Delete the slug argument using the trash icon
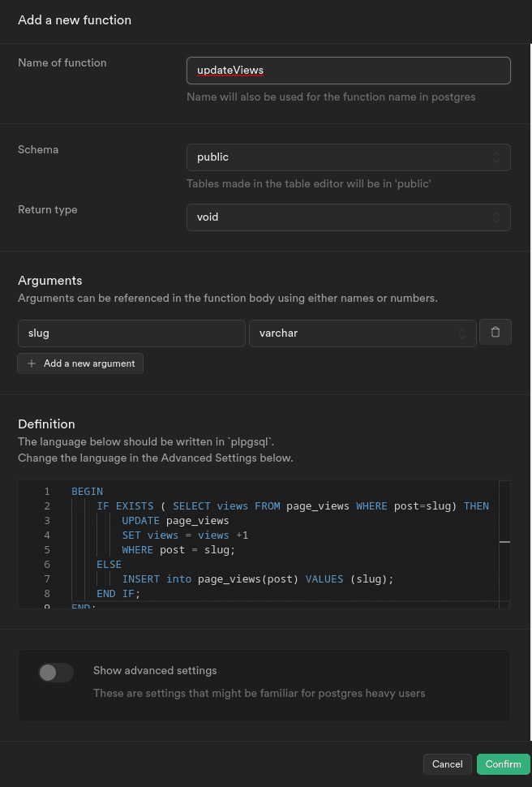 tap(496, 333)
